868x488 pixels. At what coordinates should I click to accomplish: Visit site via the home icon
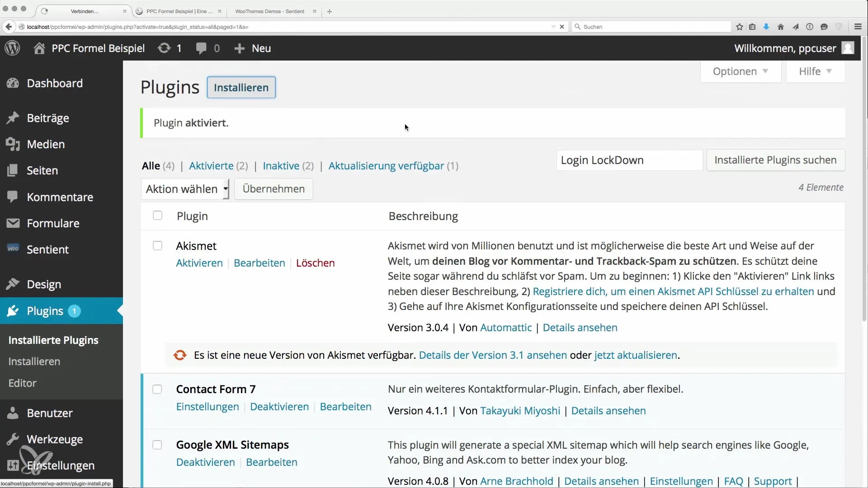39,48
